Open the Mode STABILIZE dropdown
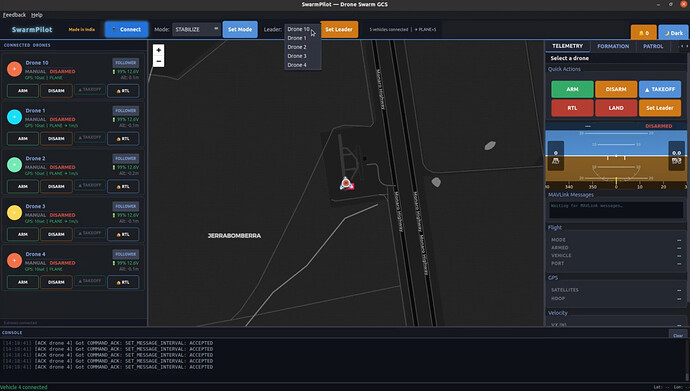Viewport: 690px width, 391px height. pos(196,29)
